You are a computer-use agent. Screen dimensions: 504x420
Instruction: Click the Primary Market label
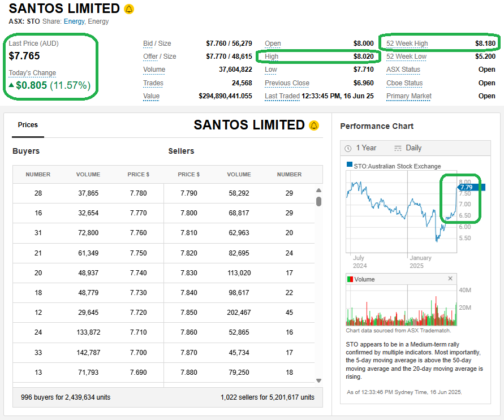click(408, 96)
